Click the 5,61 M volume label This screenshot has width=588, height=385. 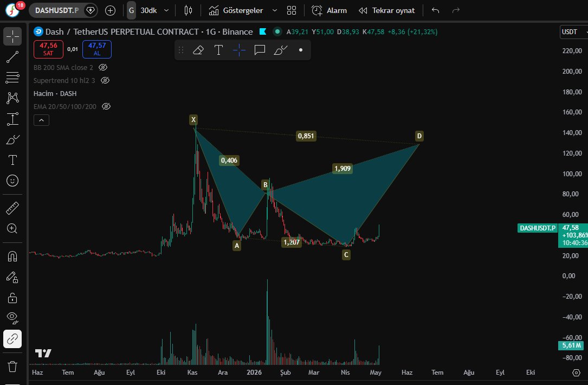572,345
